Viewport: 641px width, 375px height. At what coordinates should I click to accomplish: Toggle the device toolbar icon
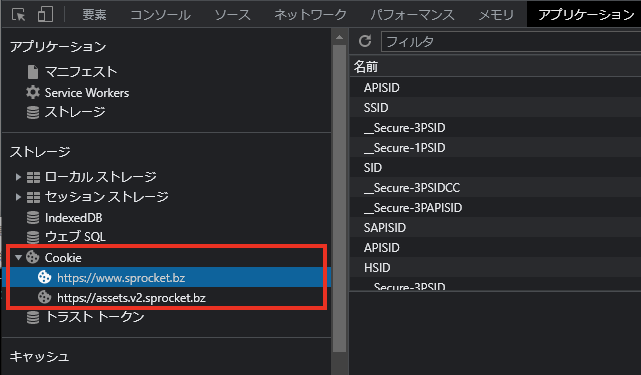[x=45, y=14]
